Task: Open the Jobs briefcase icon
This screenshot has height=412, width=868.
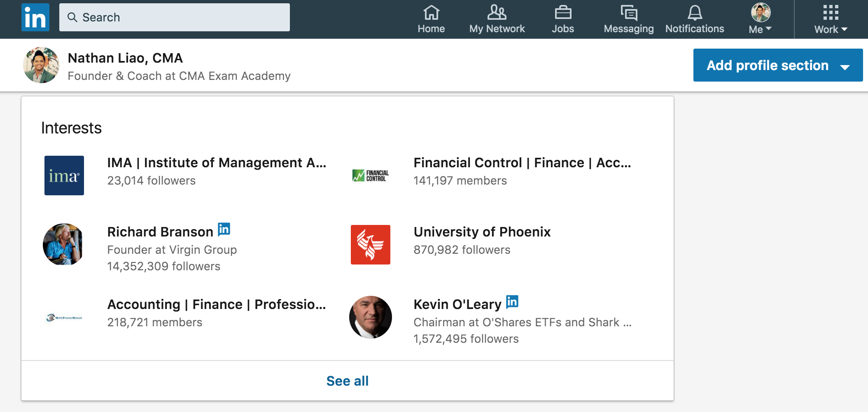Action: pos(563,13)
